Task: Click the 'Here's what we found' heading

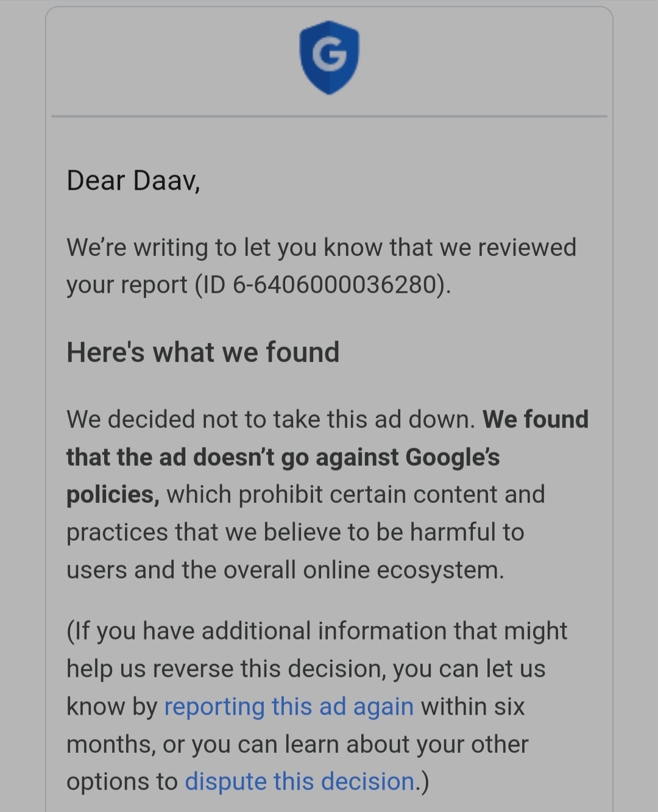Action: click(x=203, y=352)
